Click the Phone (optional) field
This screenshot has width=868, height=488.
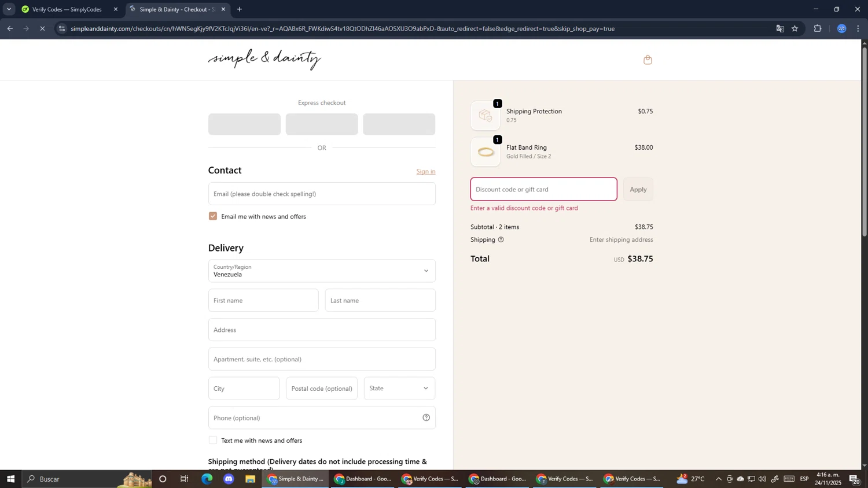click(x=322, y=418)
